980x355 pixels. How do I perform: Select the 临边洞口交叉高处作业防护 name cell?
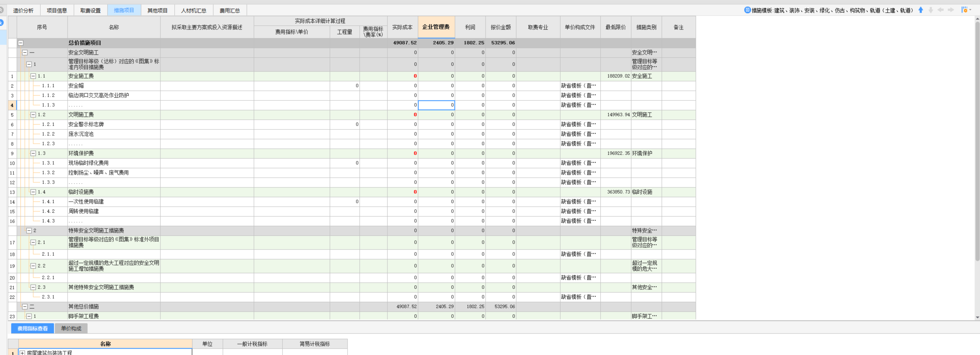pyautogui.click(x=114, y=95)
